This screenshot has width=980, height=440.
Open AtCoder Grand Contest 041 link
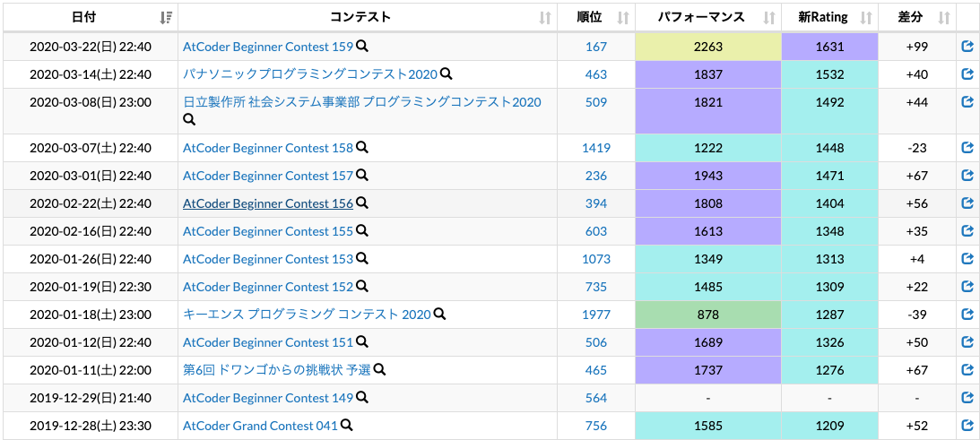[260, 426]
